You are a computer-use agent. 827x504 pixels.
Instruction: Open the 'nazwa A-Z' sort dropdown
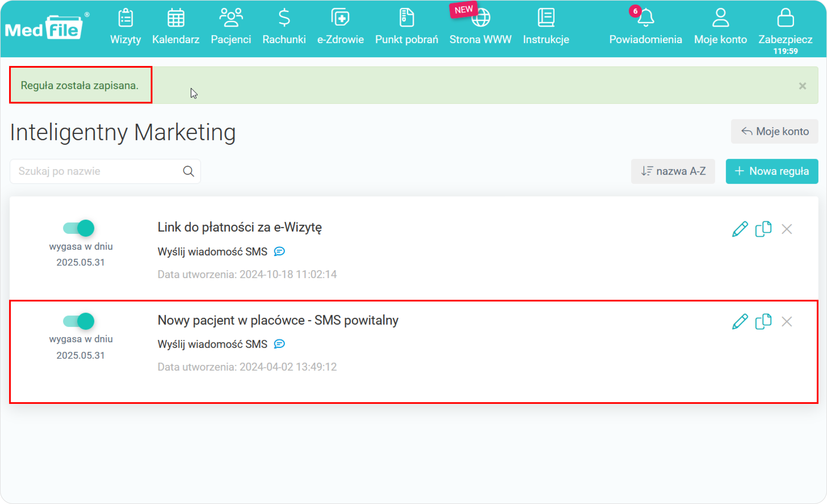pos(673,171)
